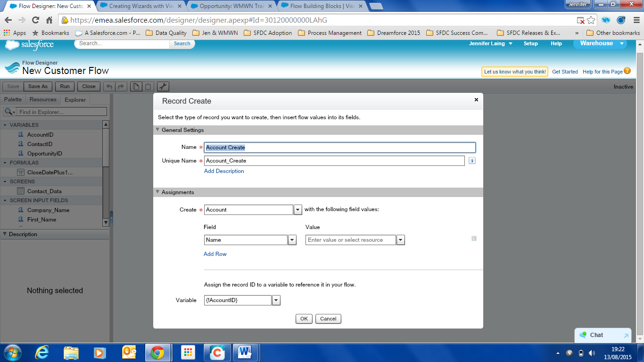Screen dimensions: 644x362
Task: Click the volume speaker icon in system tray
Action: (x=591, y=353)
